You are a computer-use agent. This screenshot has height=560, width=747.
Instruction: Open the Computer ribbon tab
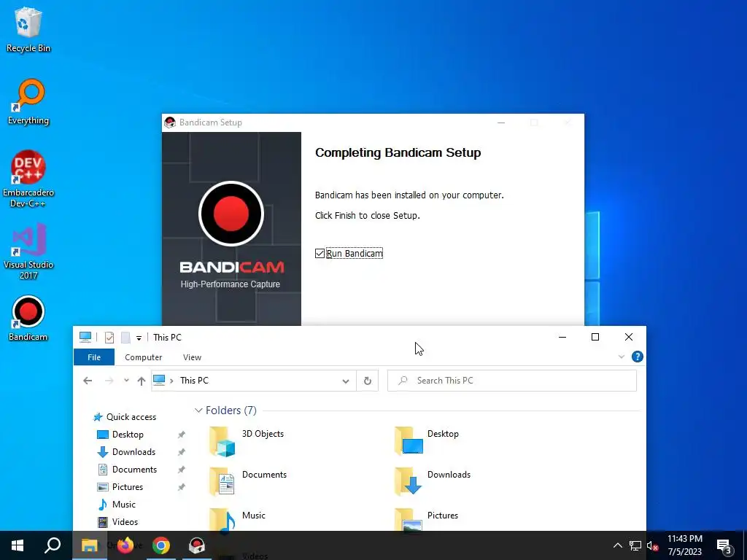pos(144,357)
